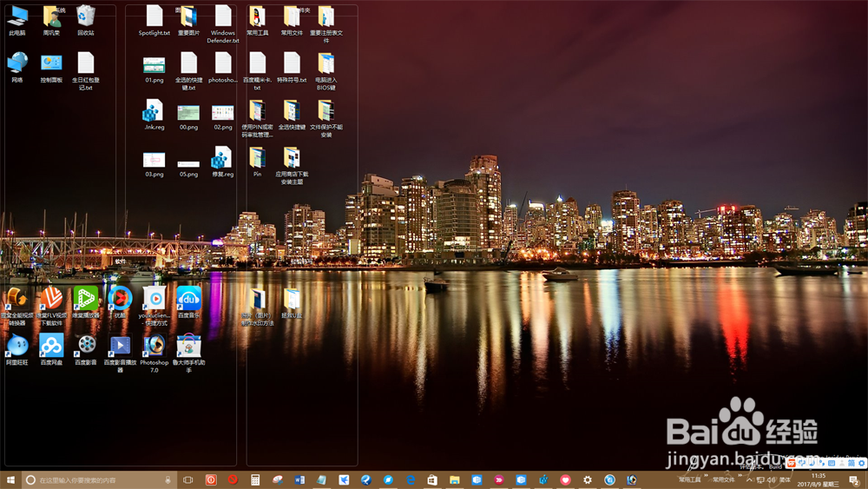Viewport: 868px width, 489px height.
Task: Open the Settings gear on the taskbar
Action: point(588,480)
